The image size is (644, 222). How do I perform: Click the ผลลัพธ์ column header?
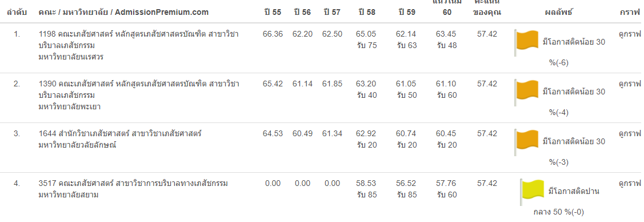coord(559,13)
